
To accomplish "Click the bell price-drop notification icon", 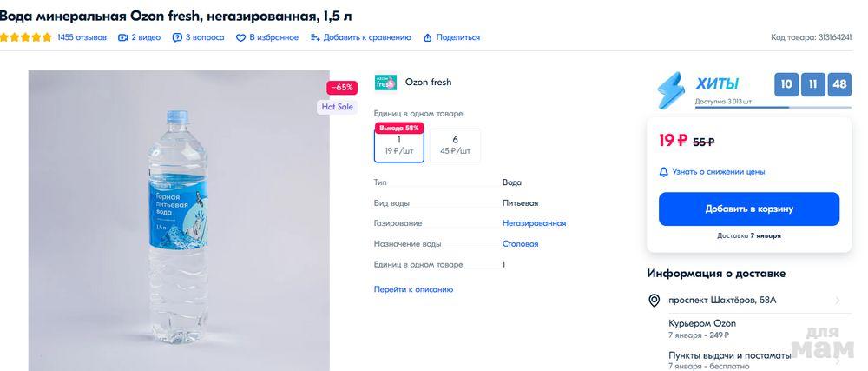I will click(x=664, y=172).
